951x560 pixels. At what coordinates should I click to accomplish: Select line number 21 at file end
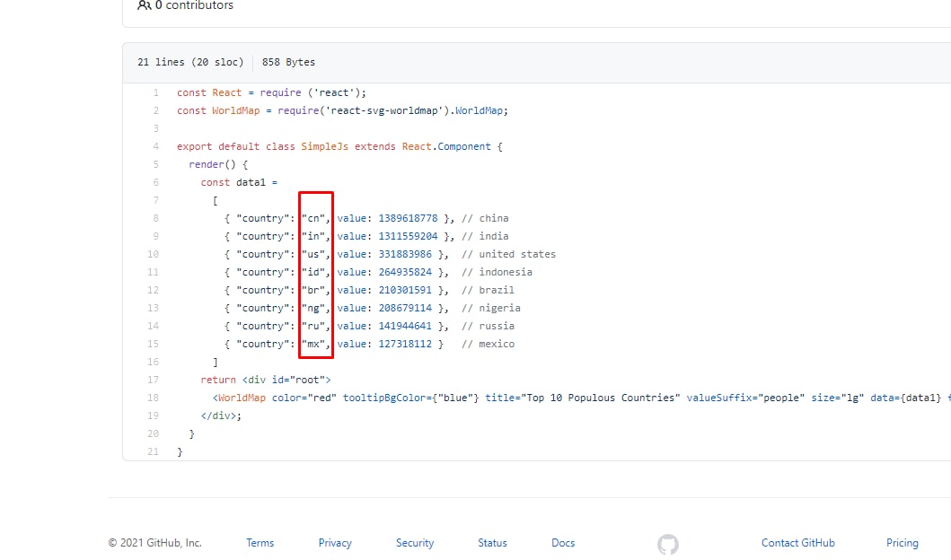coord(154,451)
